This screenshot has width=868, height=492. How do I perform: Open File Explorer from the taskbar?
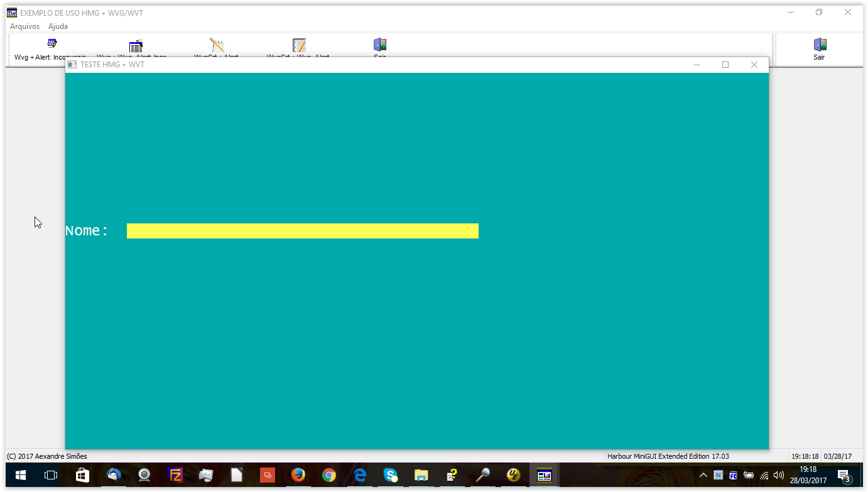tap(421, 476)
